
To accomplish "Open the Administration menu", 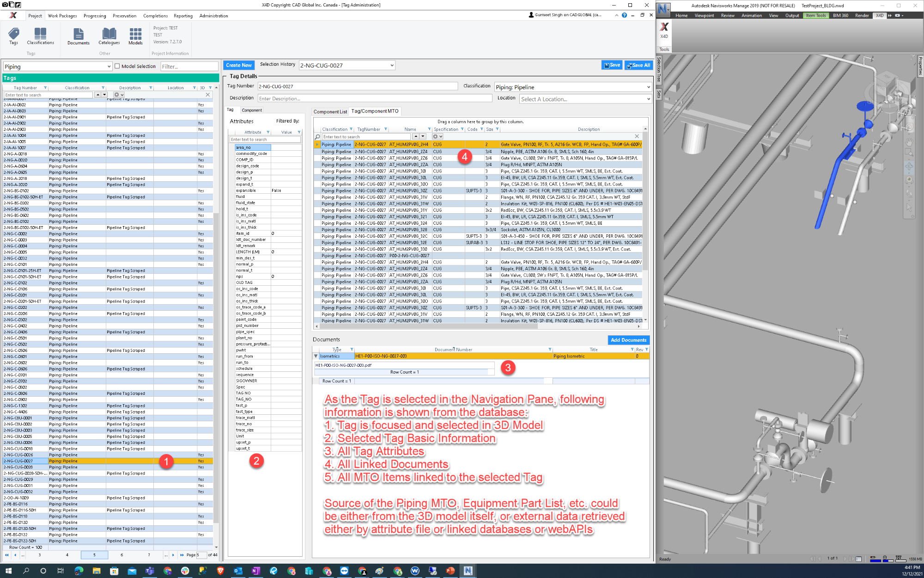I will pyautogui.click(x=213, y=16).
